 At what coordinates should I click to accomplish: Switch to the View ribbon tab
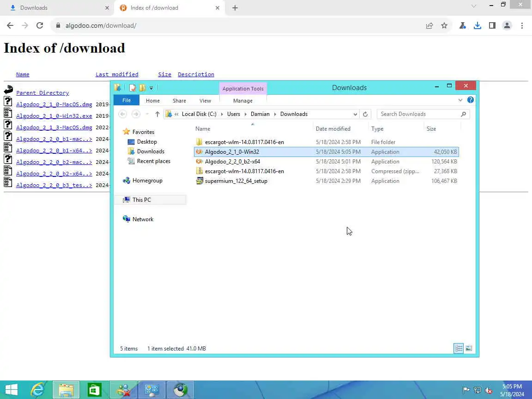pos(205,101)
